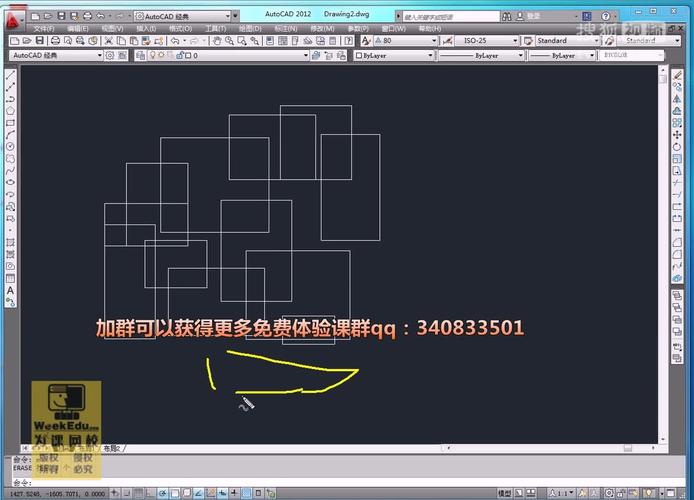Toggle Object Snap in status bar
This screenshot has width=694, height=500.
tap(175, 493)
